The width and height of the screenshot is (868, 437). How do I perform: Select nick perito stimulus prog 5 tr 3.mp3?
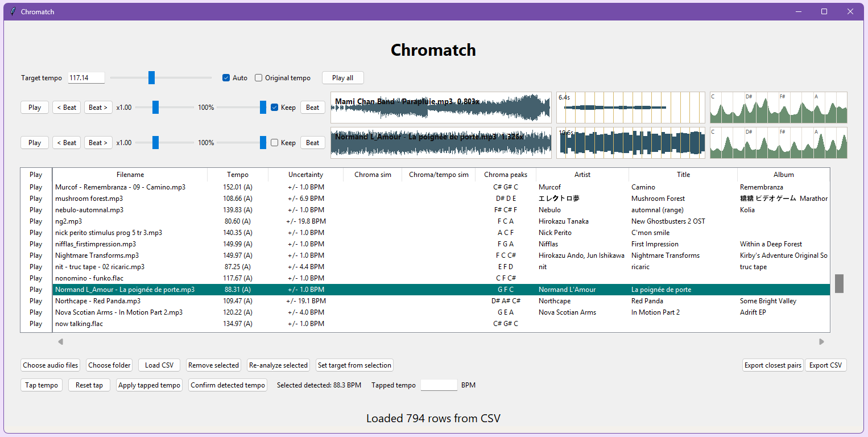(x=109, y=233)
